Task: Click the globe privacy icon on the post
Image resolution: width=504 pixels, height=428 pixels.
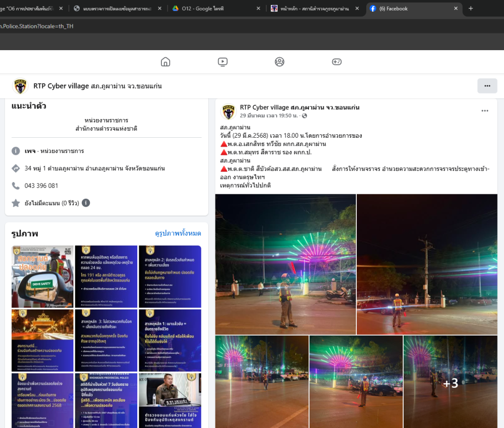Action: [x=304, y=116]
